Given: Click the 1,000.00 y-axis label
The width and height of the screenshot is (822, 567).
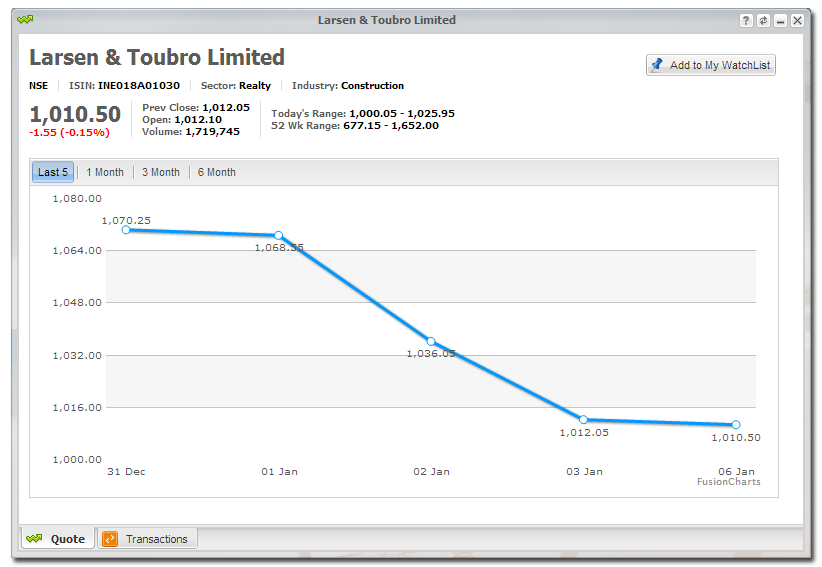Looking at the screenshot, I should (x=77, y=459).
